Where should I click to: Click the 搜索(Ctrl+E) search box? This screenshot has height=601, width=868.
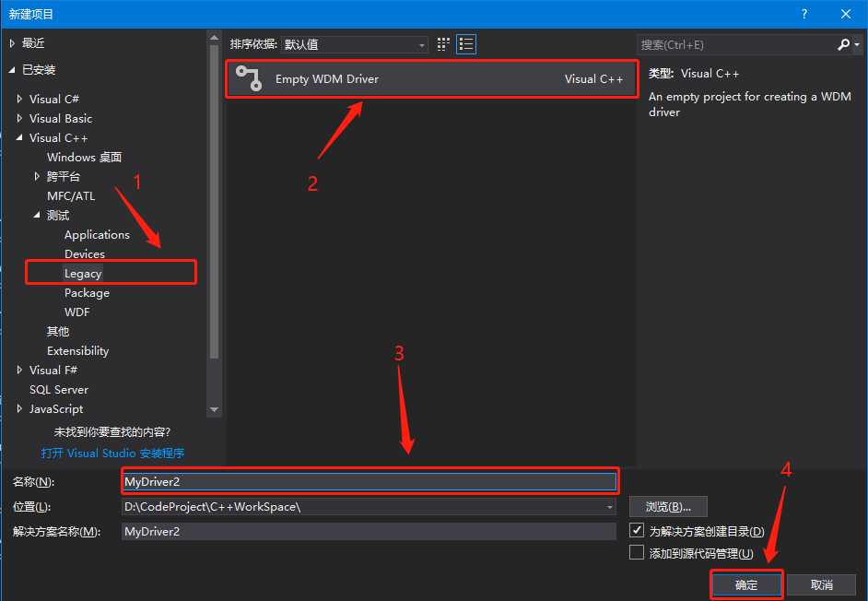point(736,45)
